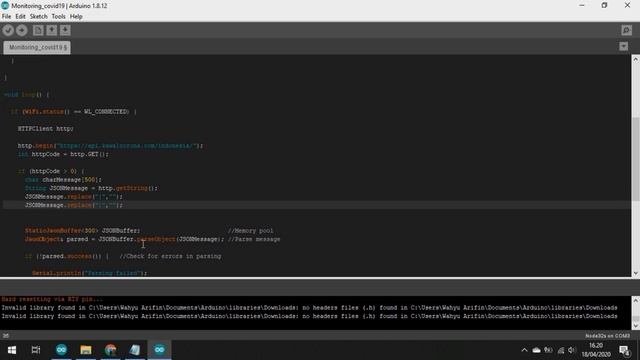Click the 'char charMessage[500];' line
Viewport: 640px width, 360px height.
point(63,180)
